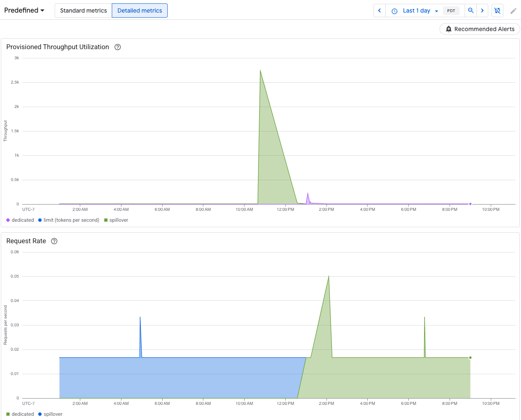Click the vertical Throughput axis title

click(x=5, y=131)
